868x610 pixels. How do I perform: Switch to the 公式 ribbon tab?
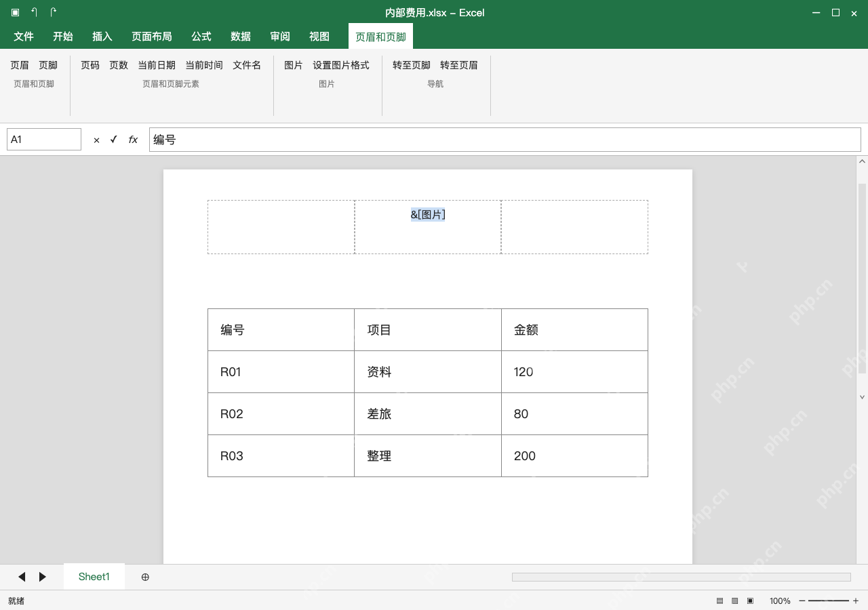tap(201, 37)
